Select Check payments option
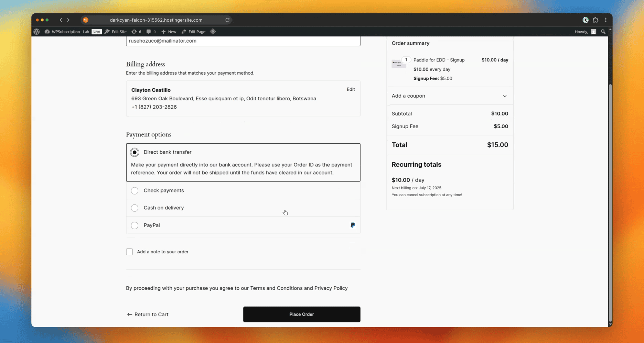Screen dimensions: 644x343 coord(135,191)
